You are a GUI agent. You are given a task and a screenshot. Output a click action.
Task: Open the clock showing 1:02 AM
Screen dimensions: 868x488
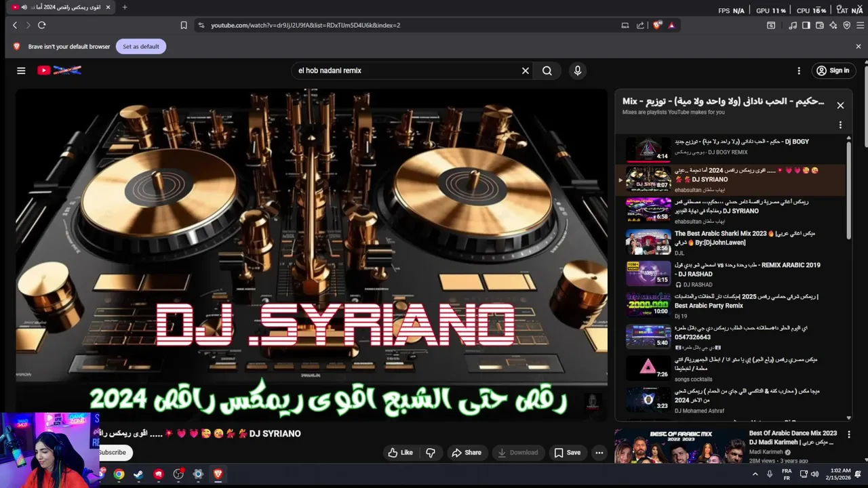coord(838,474)
